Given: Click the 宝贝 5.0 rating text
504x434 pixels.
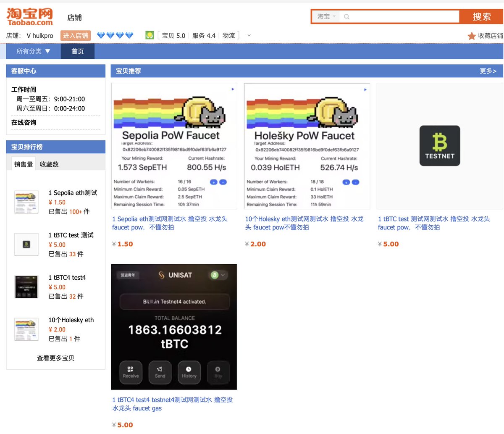Looking at the screenshot, I should click(x=173, y=36).
